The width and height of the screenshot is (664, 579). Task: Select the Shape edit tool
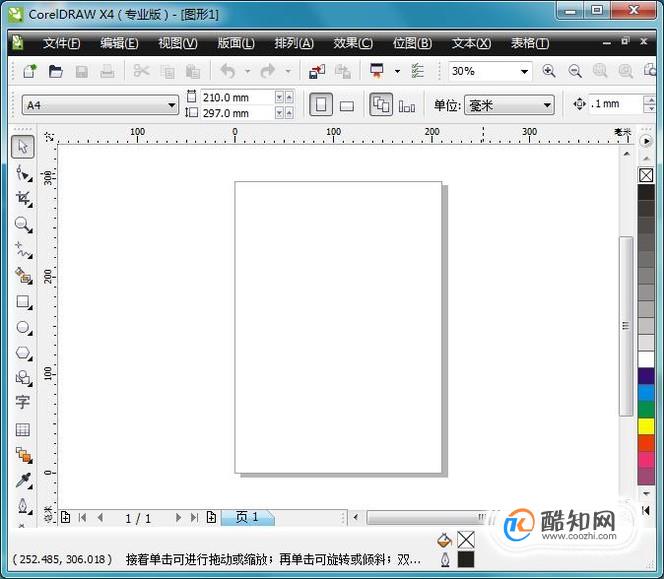pos(23,174)
